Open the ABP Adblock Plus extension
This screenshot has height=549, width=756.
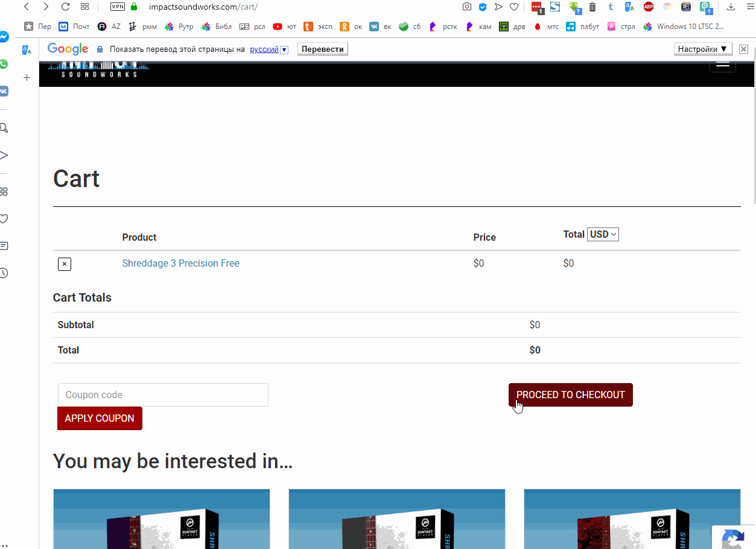649,7
